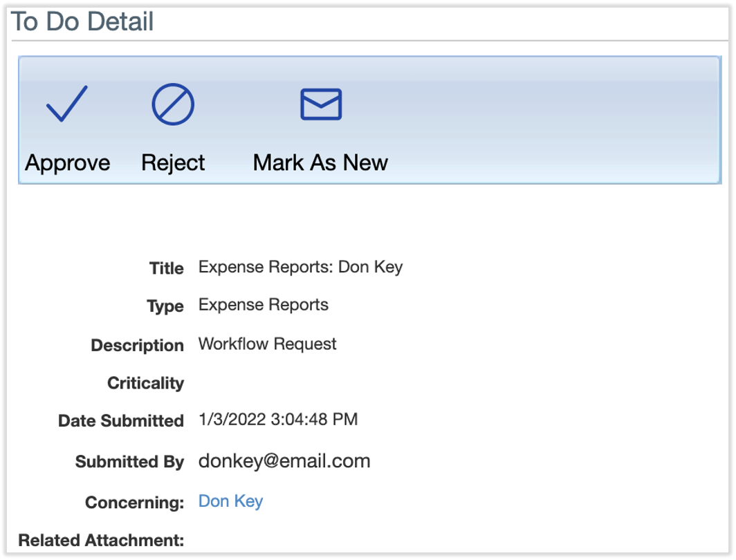Select the title text Expense Reports: Don Key
736x560 pixels.
[x=300, y=267]
